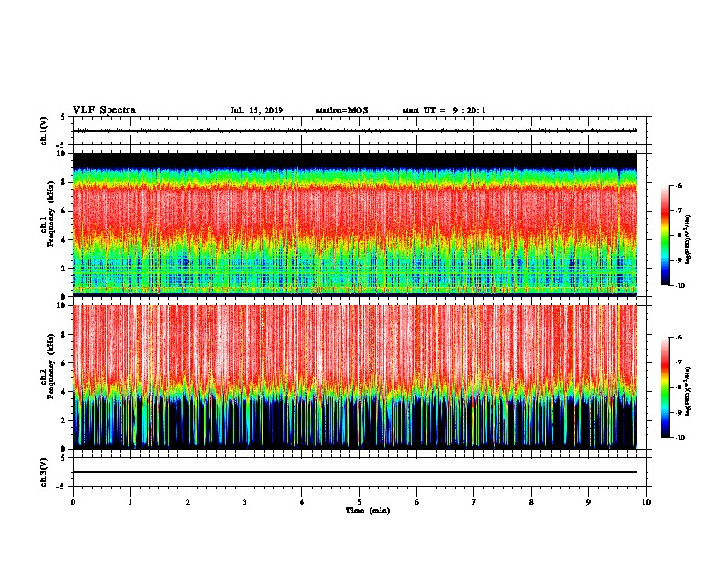This screenshot has height=563, width=728.
Task: Click time axis tick label "8"
Action: (x=531, y=502)
